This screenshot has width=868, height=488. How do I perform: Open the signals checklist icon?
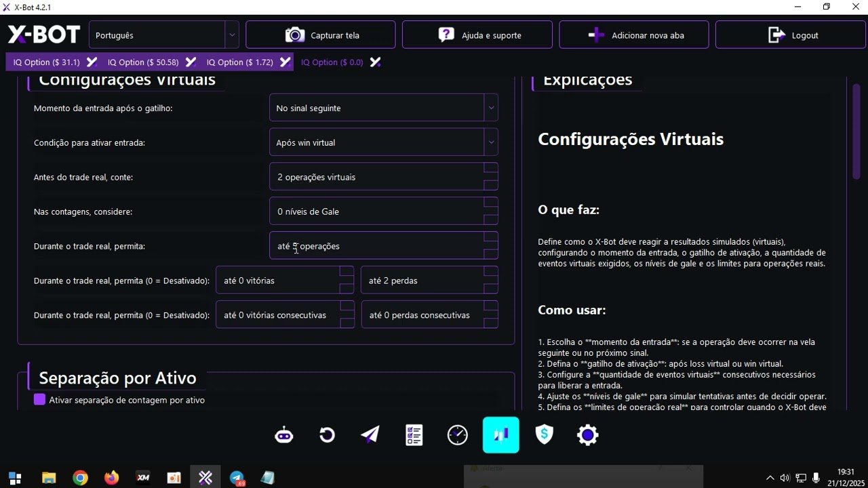point(413,434)
